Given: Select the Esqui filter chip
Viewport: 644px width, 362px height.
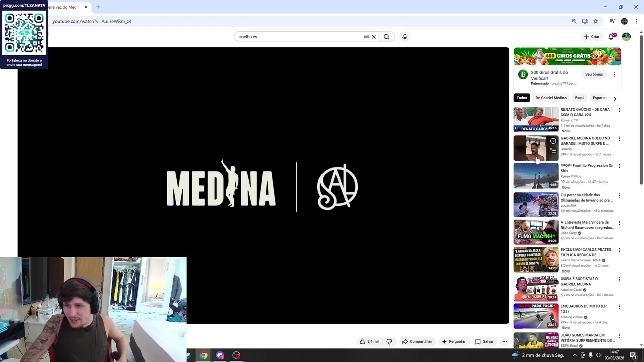Looking at the screenshot, I should [580, 98].
